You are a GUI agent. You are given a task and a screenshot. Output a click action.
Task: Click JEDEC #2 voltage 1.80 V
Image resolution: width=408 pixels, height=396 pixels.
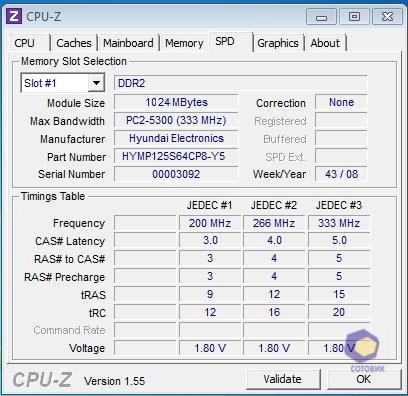[x=274, y=348]
